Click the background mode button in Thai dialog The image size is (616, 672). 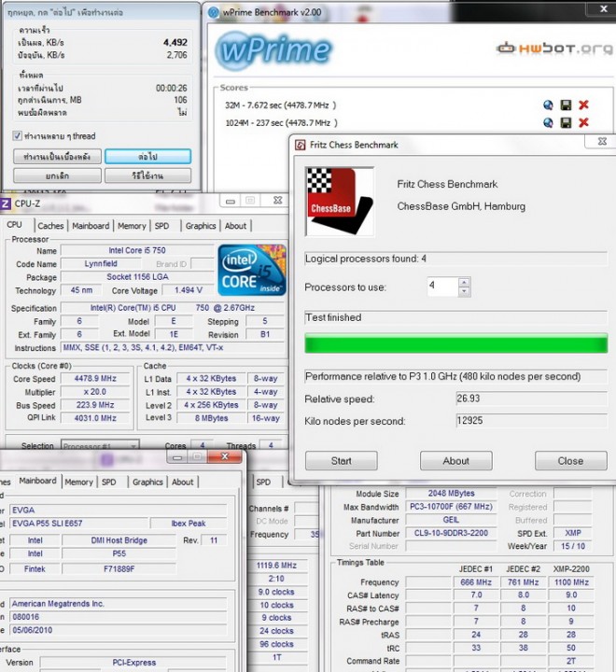[57, 157]
